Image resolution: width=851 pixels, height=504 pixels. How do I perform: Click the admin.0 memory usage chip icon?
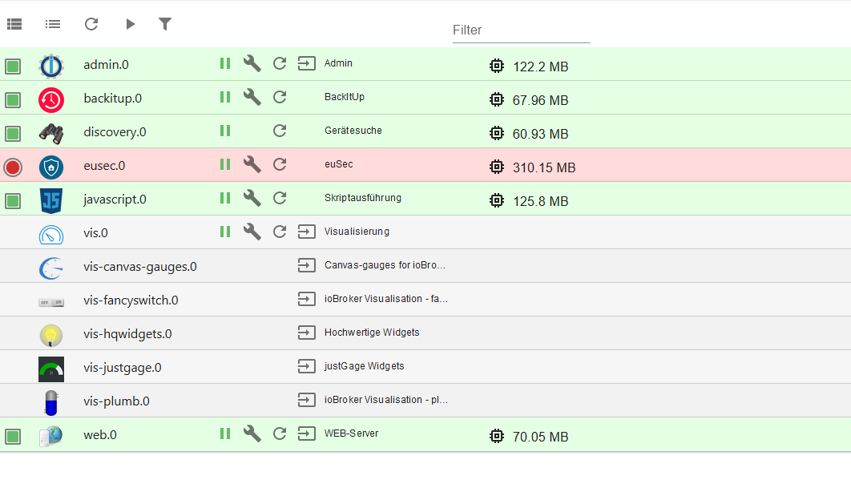tap(497, 66)
